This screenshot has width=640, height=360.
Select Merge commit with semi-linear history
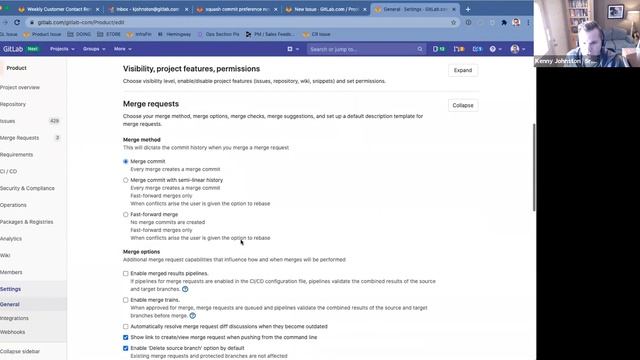click(x=125, y=180)
